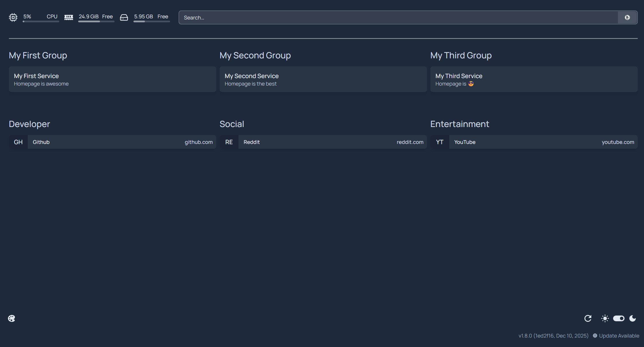The image size is (644, 347).
Task: Open the My First Service card
Action: 112,79
